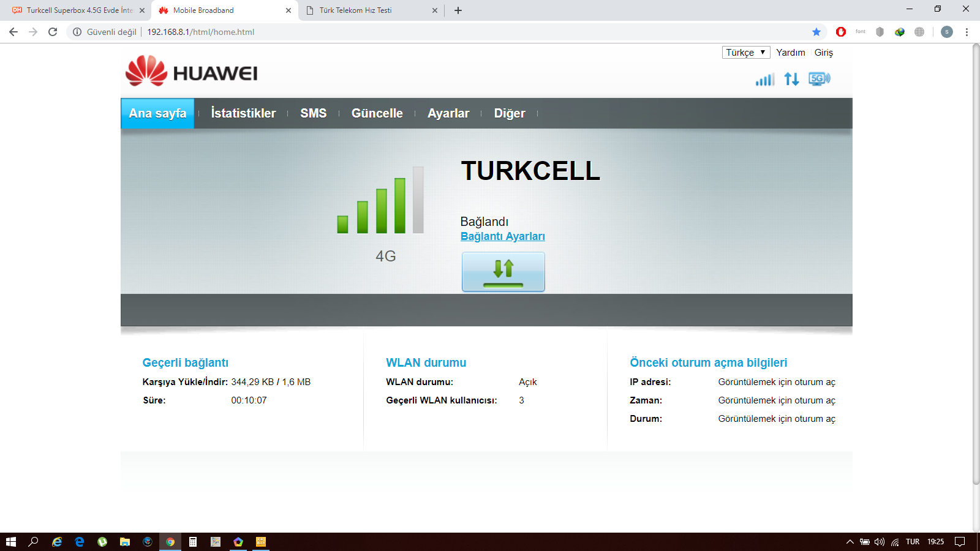Viewport: 980px width, 551px height.
Task: Go forward in browser history
Action: (33, 32)
